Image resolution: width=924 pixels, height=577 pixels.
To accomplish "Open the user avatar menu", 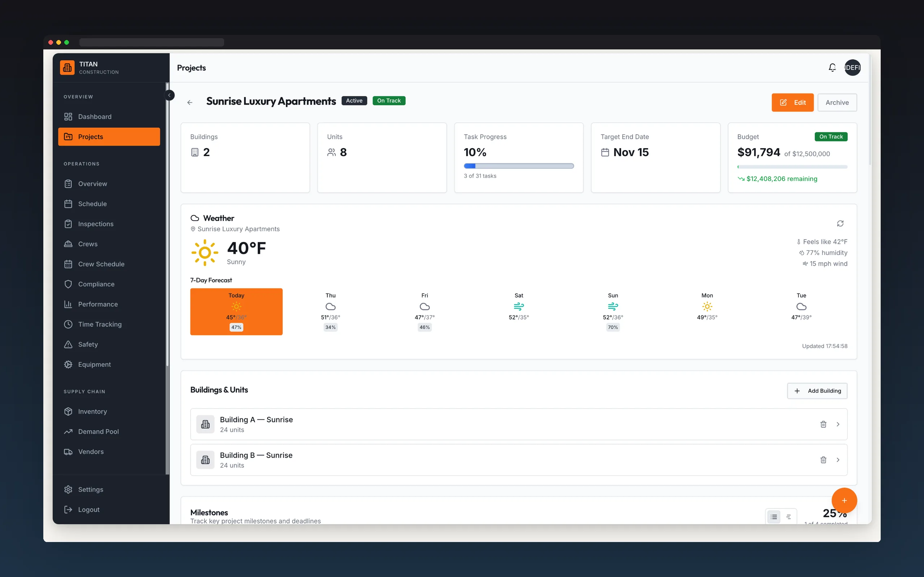I will 852,67.
